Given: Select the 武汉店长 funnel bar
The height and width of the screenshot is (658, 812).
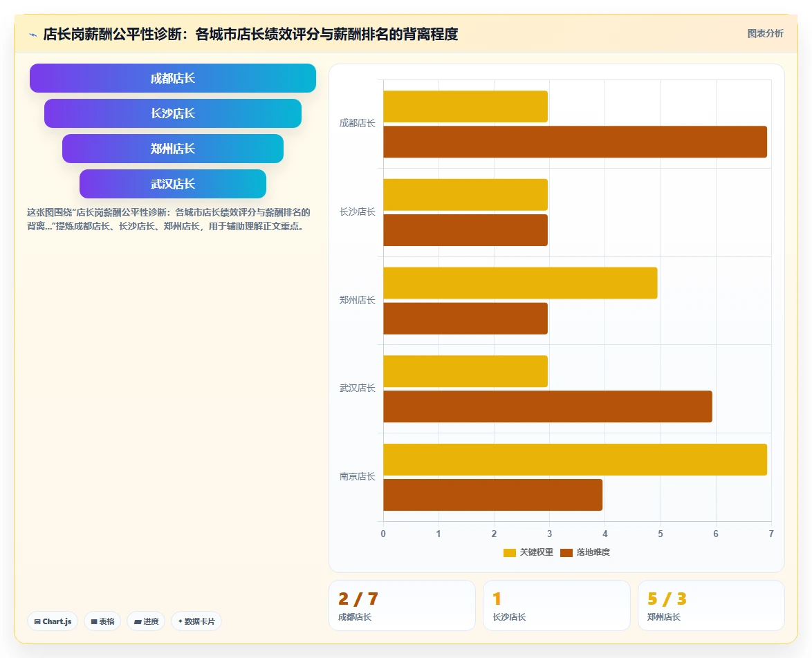Looking at the screenshot, I should (x=172, y=184).
